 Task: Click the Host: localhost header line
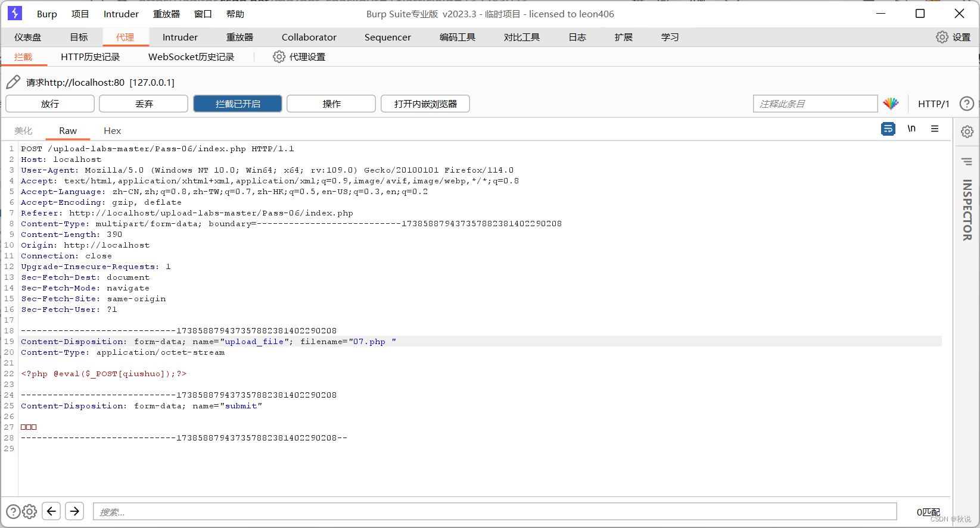(x=61, y=160)
